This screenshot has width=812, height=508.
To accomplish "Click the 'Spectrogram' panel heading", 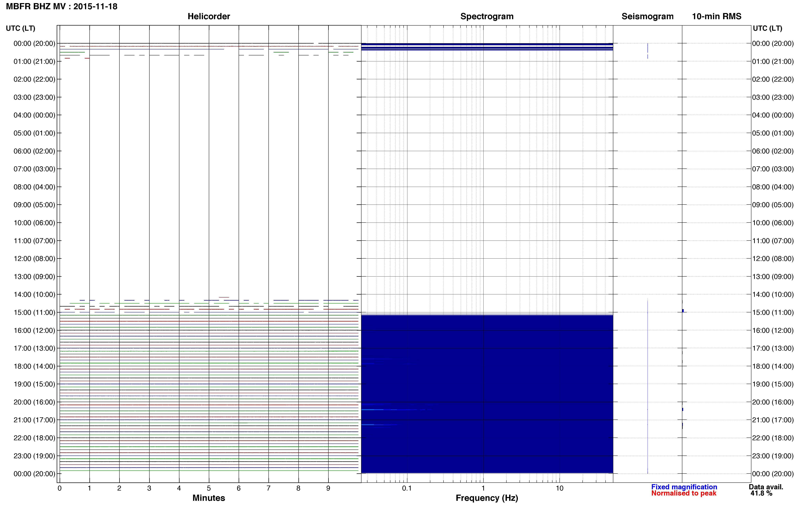I will pos(487,16).
